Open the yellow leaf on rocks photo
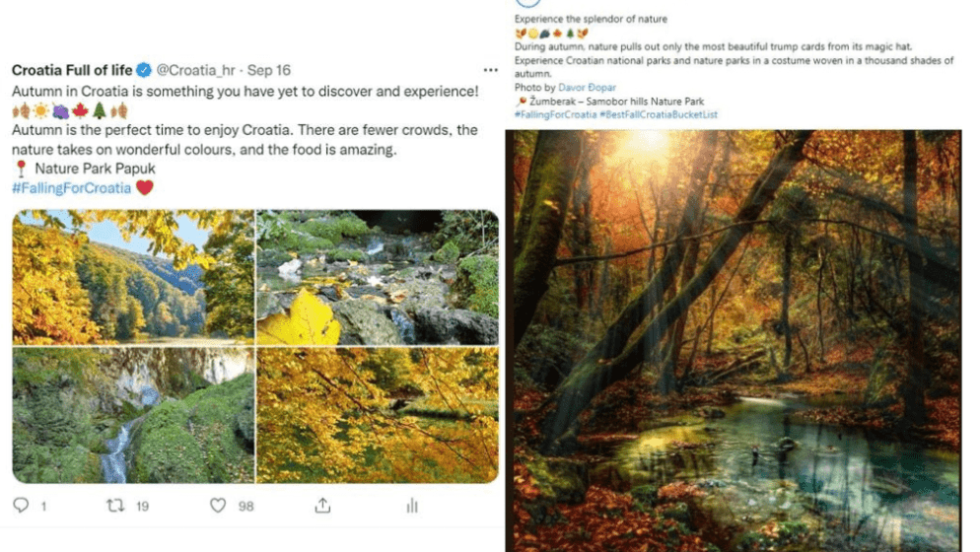This screenshot has width=980, height=552. point(378,277)
